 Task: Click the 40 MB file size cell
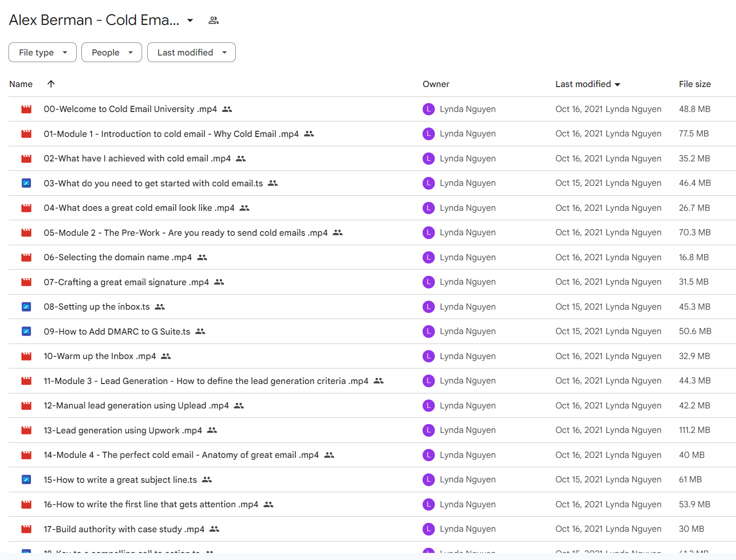[692, 455]
